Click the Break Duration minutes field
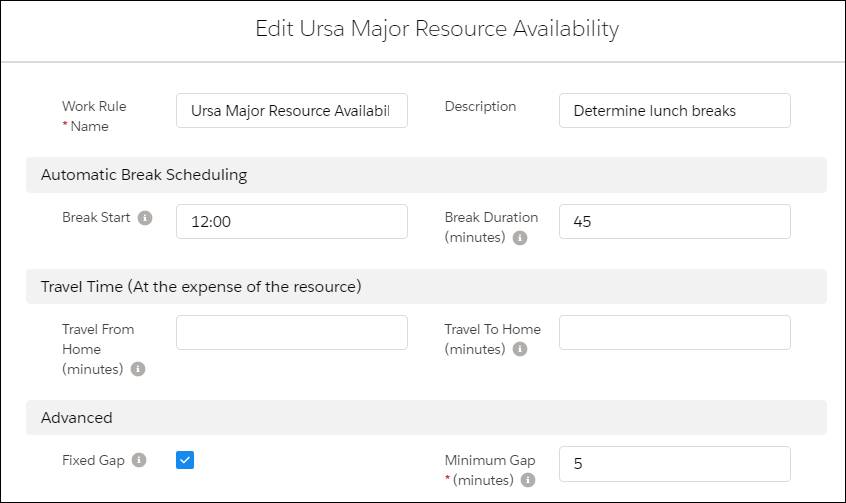Image resolution: width=846 pixels, height=503 pixels. [674, 221]
